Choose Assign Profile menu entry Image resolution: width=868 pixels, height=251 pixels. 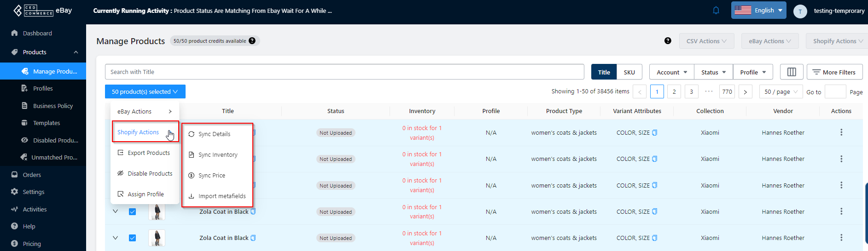tap(145, 194)
